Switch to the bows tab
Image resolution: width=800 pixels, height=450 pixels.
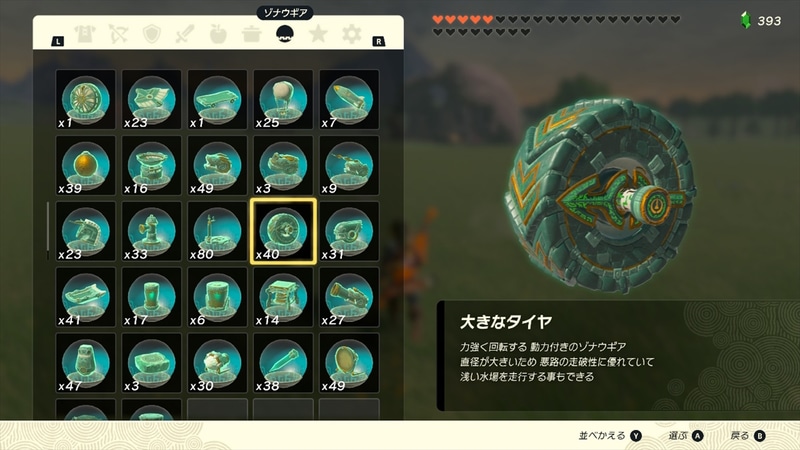point(118,34)
